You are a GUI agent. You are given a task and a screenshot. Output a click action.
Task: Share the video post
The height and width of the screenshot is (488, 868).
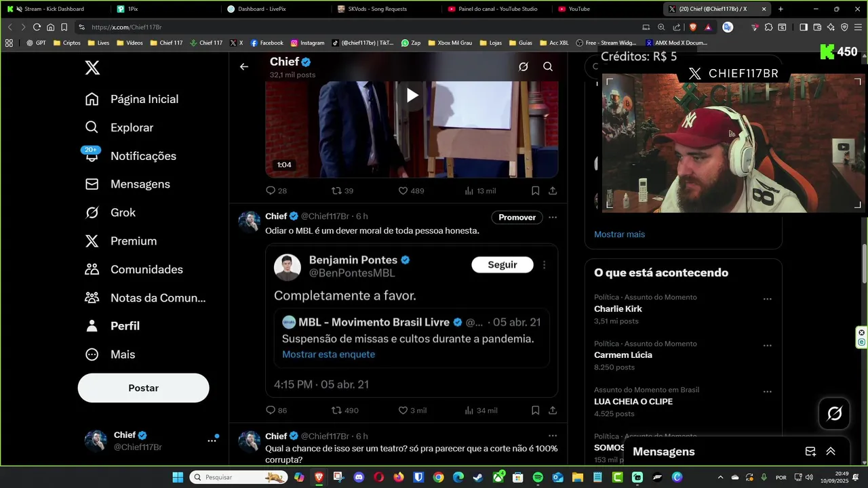pyautogui.click(x=553, y=190)
